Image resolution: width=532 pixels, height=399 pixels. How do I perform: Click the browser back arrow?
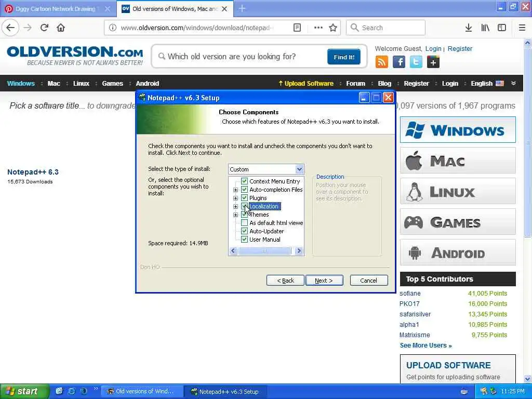[x=10, y=28]
